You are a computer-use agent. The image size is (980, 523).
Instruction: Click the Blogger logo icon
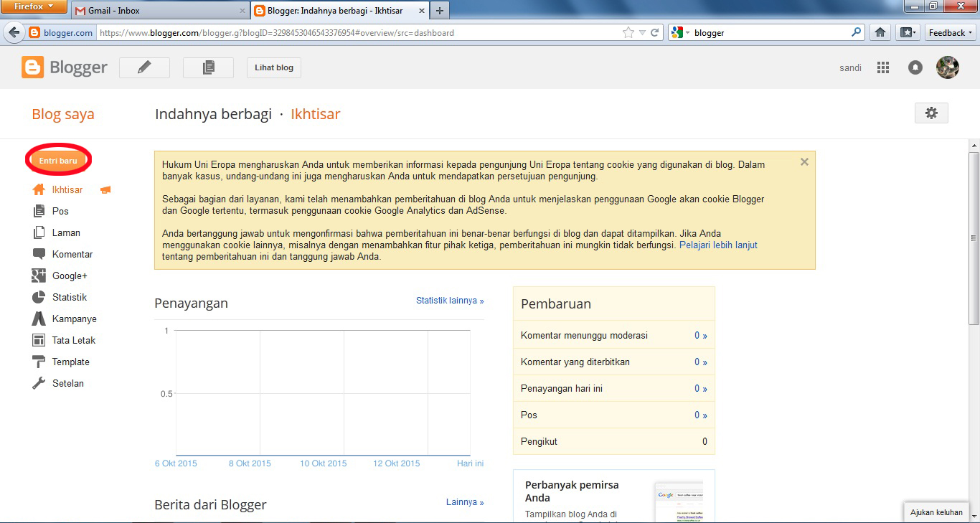click(x=33, y=67)
